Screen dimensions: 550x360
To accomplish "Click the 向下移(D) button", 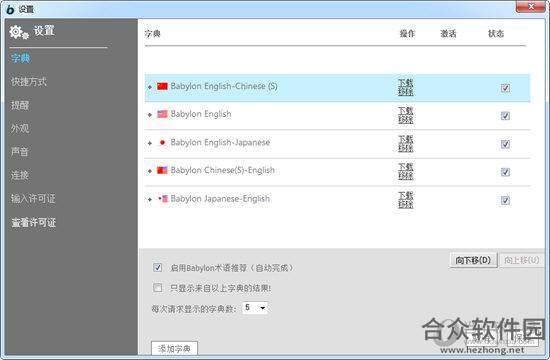I will (x=473, y=260).
